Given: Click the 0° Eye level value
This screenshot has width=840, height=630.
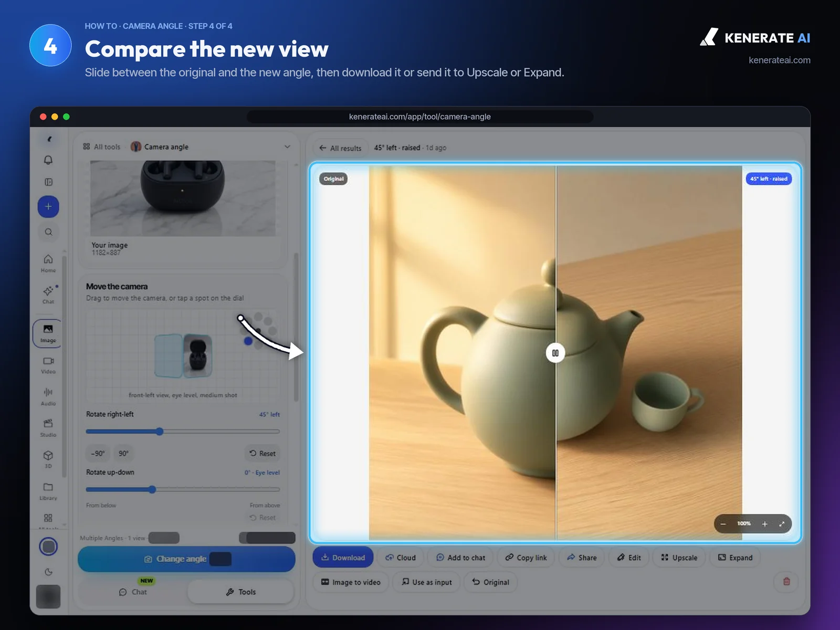Looking at the screenshot, I should coord(262,472).
